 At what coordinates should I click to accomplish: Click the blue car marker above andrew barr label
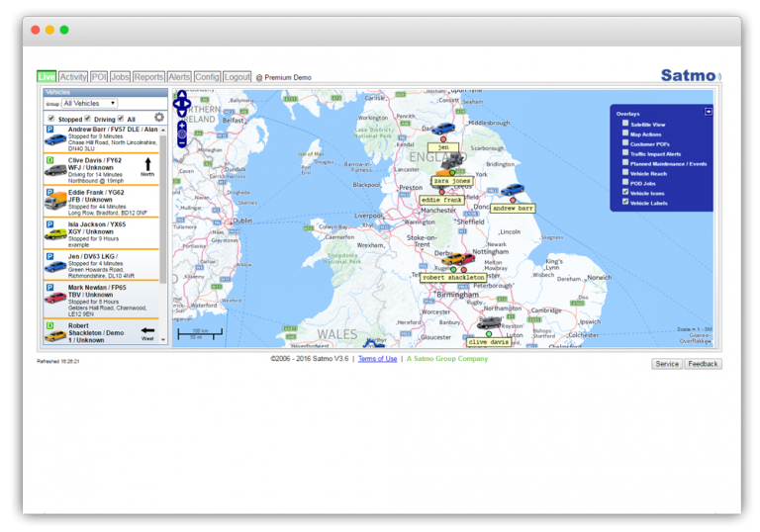point(513,190)
